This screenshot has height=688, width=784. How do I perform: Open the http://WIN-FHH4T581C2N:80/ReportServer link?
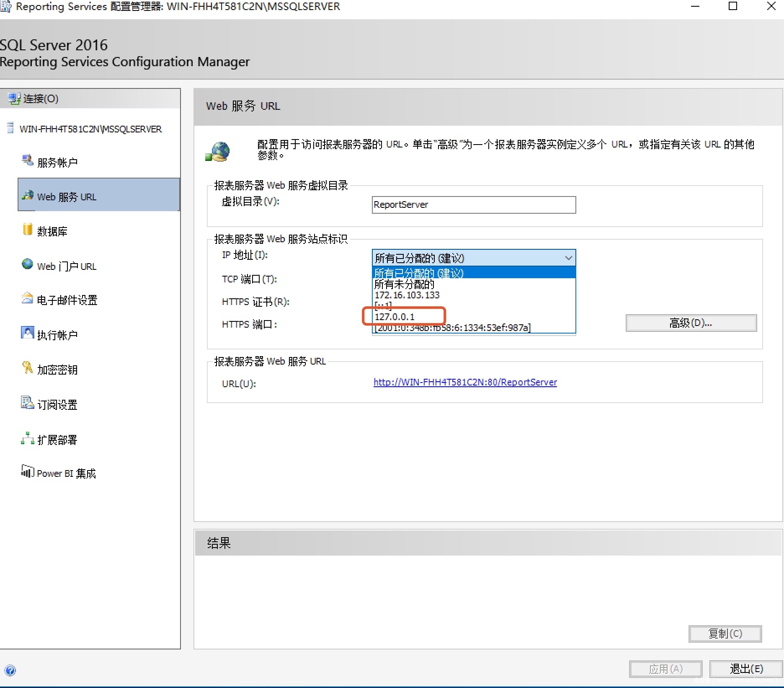coord(465,382)
